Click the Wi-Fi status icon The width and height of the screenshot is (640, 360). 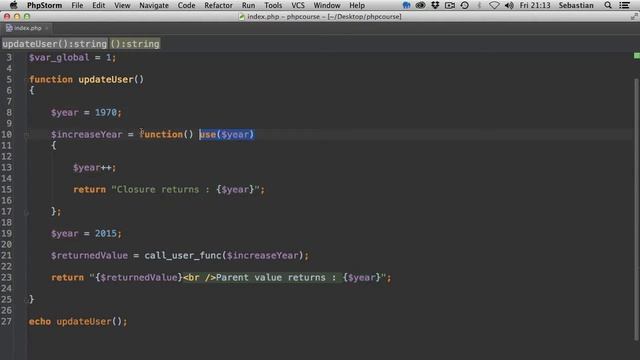(494, 5)
